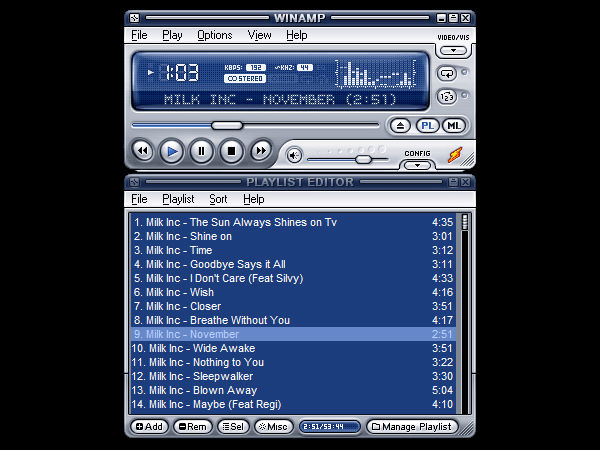Viewport: 600px width, 450px height.
Task: Mute audio via the speaker icon
Action: [294, 155]
